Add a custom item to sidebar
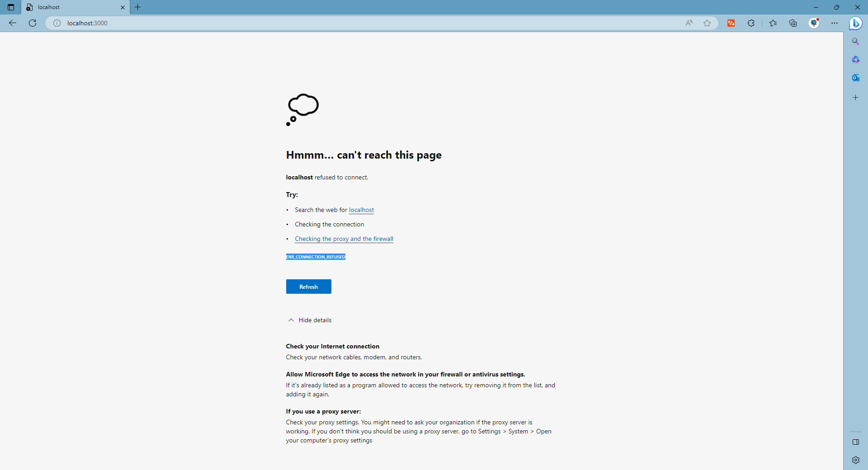 pyautogui.click(x=855, y=97)
